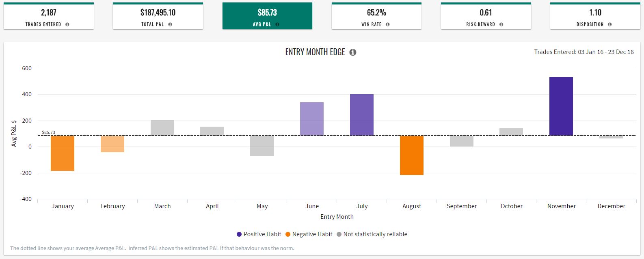Select the Avg P&L metric card
This screenshot has width=644, height=259.
coord(267,16)
